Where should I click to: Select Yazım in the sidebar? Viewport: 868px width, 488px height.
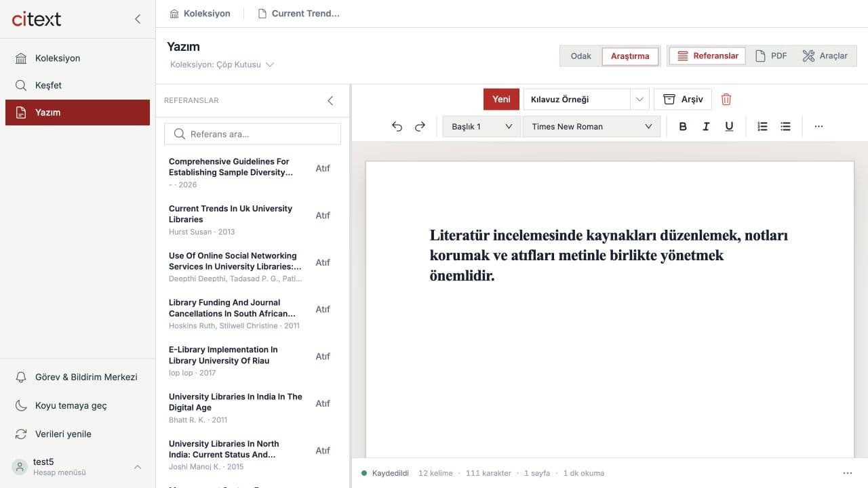coord(77,113)
